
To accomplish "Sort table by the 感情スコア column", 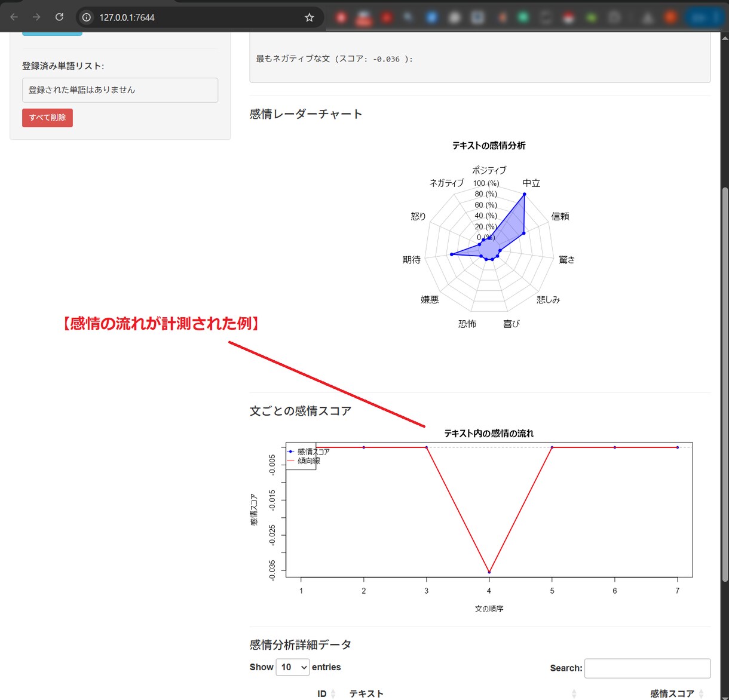I will [x=677, y=693].
